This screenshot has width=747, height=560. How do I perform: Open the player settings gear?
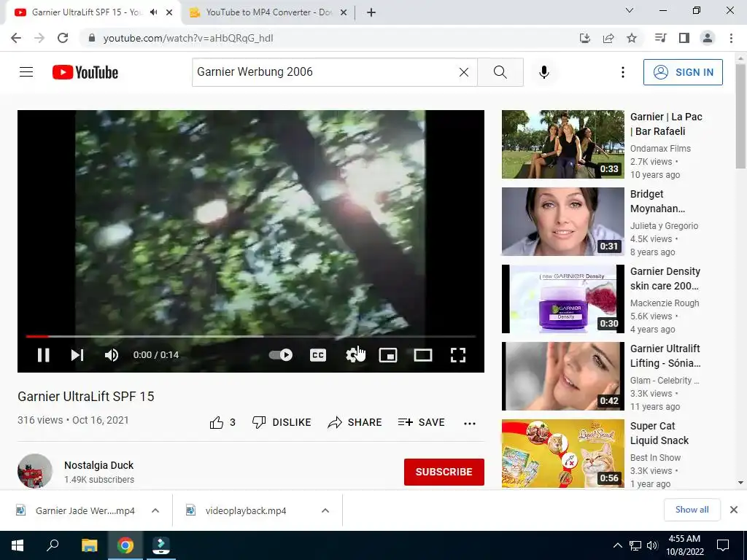click(352, 355)
